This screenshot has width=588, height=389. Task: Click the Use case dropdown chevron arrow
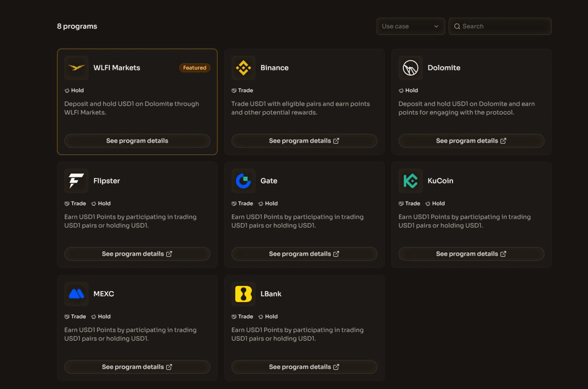click(436, 26)
